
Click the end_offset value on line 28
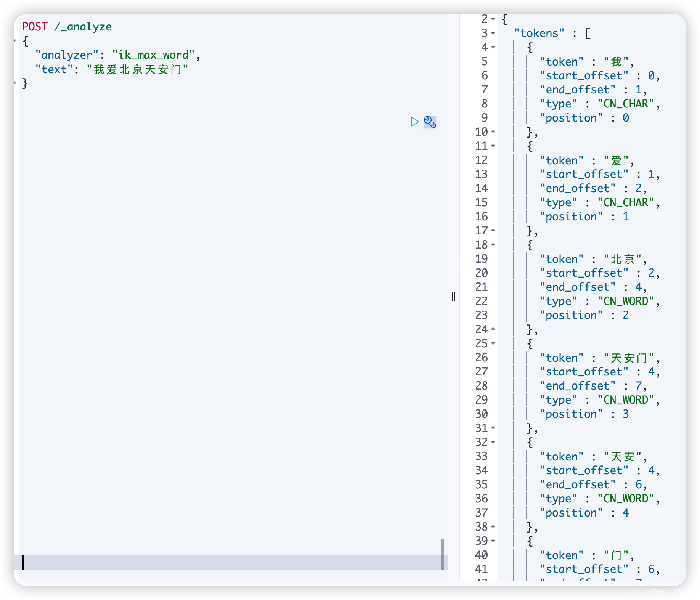pos(639,386)
